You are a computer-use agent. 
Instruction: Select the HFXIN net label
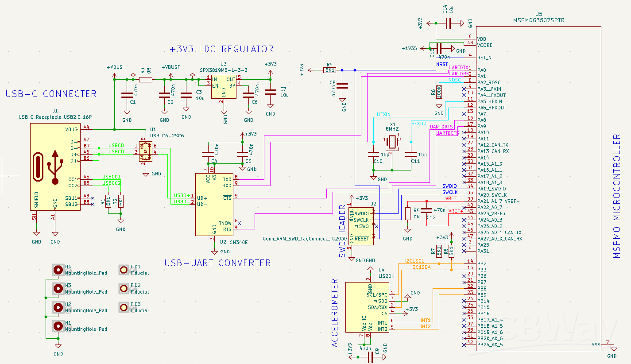coord(383,114)
